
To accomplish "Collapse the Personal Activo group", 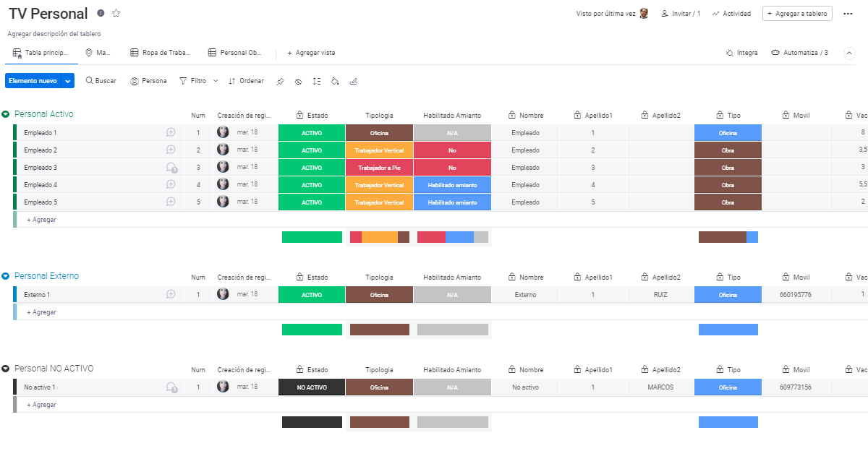I will (x=6, y=114).
